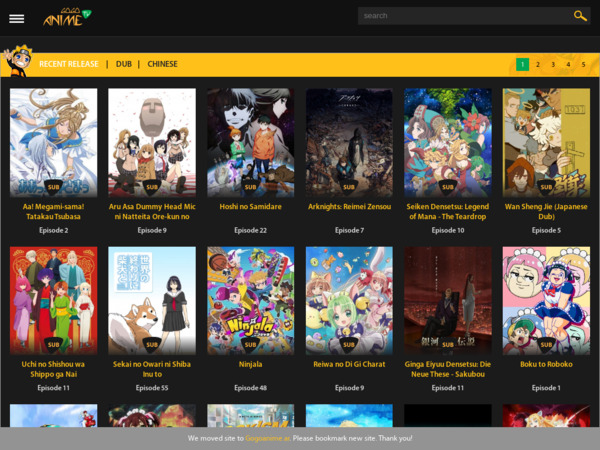The image size is (600, 450).
Task: Click Episode 48 under Ninjala
Action: (251, 388)
